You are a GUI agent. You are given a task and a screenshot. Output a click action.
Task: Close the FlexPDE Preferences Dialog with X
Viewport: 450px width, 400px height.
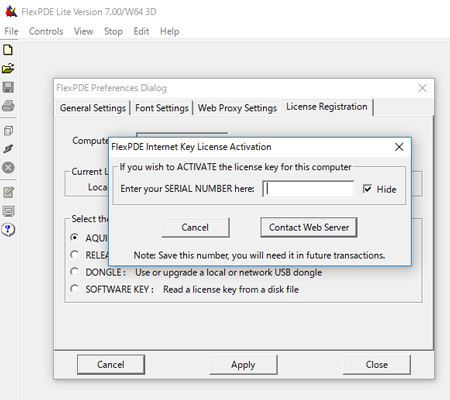[x=422, y=88]
